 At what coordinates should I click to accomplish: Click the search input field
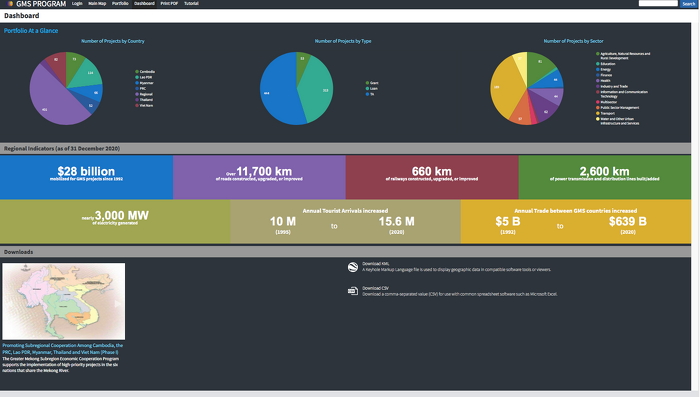658,4
